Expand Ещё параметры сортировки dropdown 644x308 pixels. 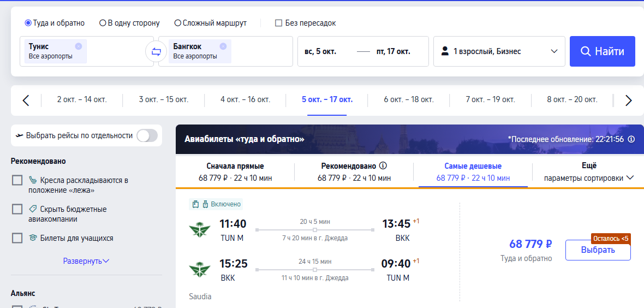tap(588, 172)
